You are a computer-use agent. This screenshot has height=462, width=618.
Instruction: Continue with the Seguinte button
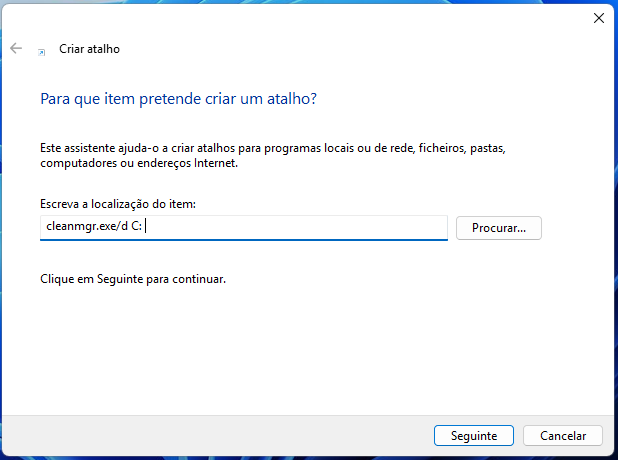(x=474, y=436)
